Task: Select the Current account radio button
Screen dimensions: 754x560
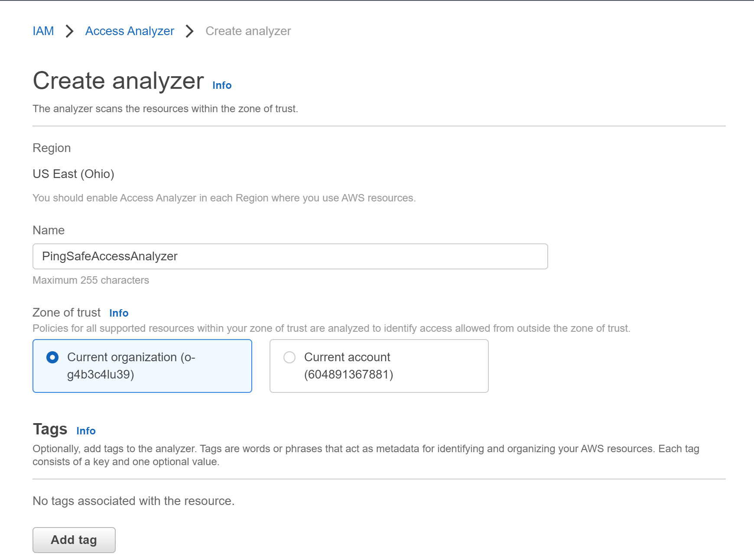Action: pyautogui.click(x=289, y=357)
